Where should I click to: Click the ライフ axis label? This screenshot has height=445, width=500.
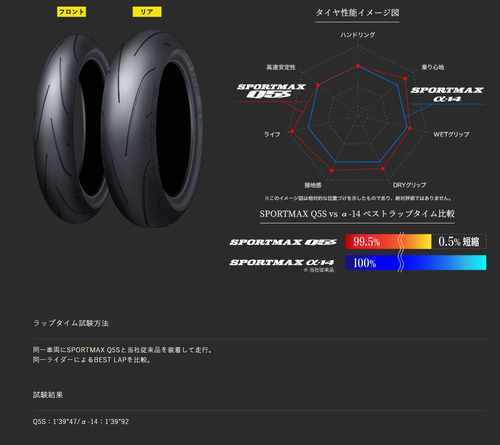click(x=272, y=134)
